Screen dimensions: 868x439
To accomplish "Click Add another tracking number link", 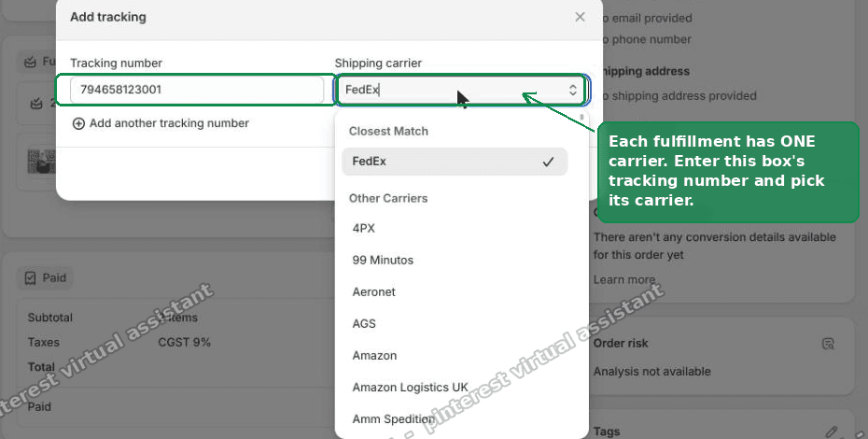I will pyautogui.click(x=169, y=123).
